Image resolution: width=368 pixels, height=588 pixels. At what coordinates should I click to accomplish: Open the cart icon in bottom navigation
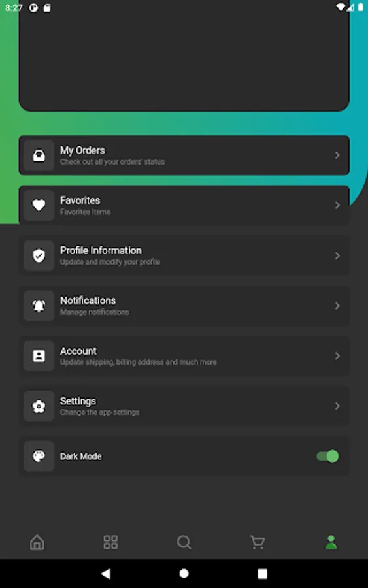(258, 542)
